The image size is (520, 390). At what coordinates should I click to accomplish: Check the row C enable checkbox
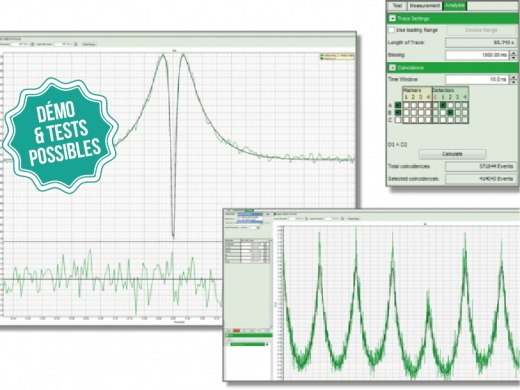tap(398, 120)
